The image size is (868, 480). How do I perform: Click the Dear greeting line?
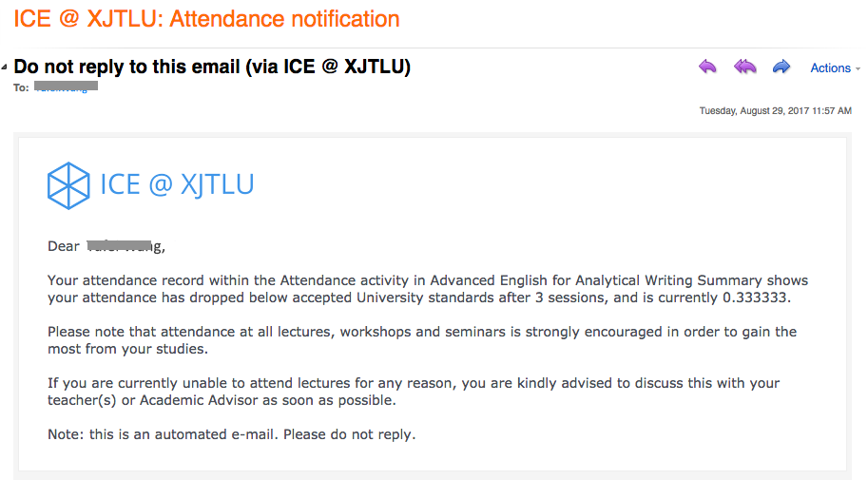pos(106,246)
